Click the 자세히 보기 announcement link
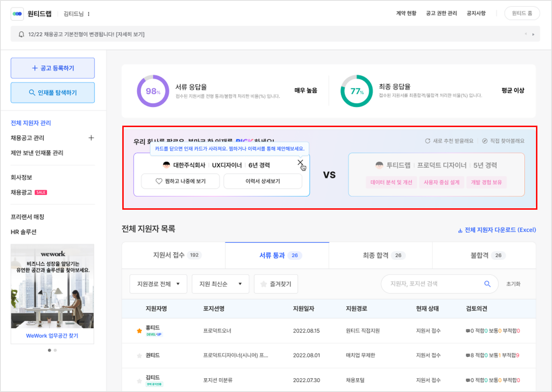552x392 pixels. click(x=130, y=34)
